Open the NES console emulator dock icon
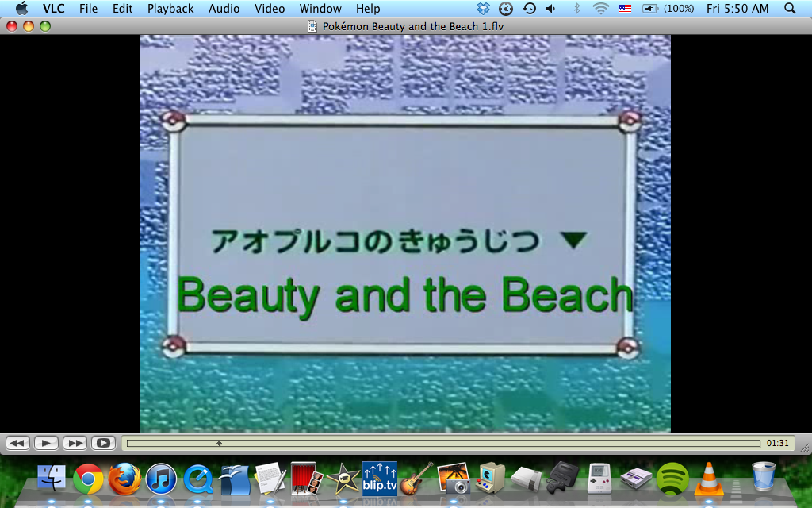This screenshot has width=812, height=508. click(527, 479)
